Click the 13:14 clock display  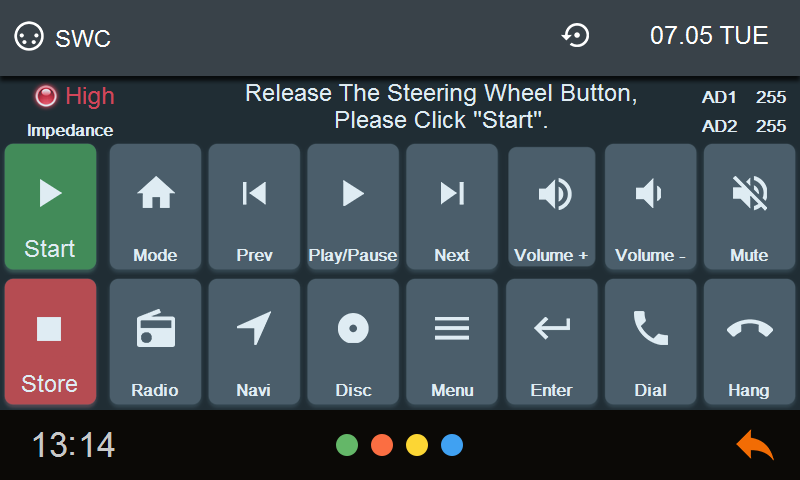pyautogui.click(x=73, y=445)
